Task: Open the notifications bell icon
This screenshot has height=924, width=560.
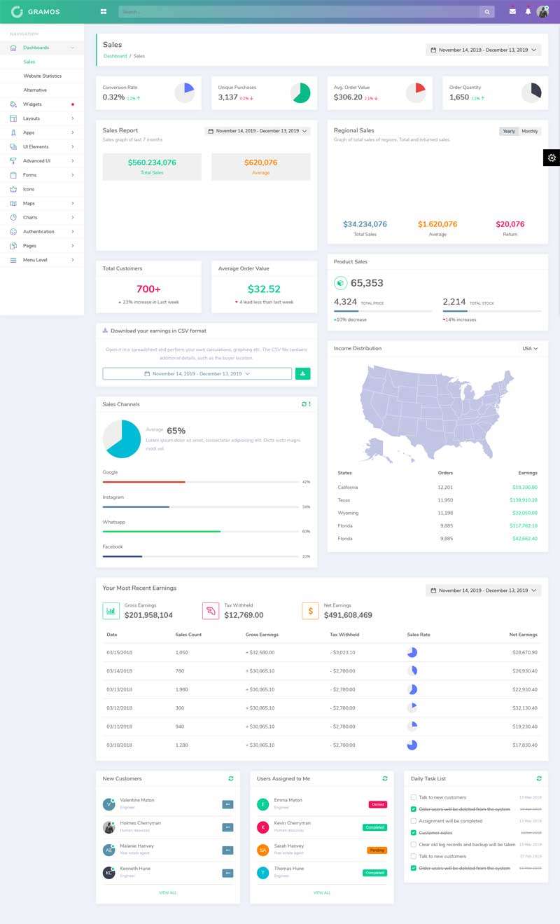Action: tap(528, 11)
